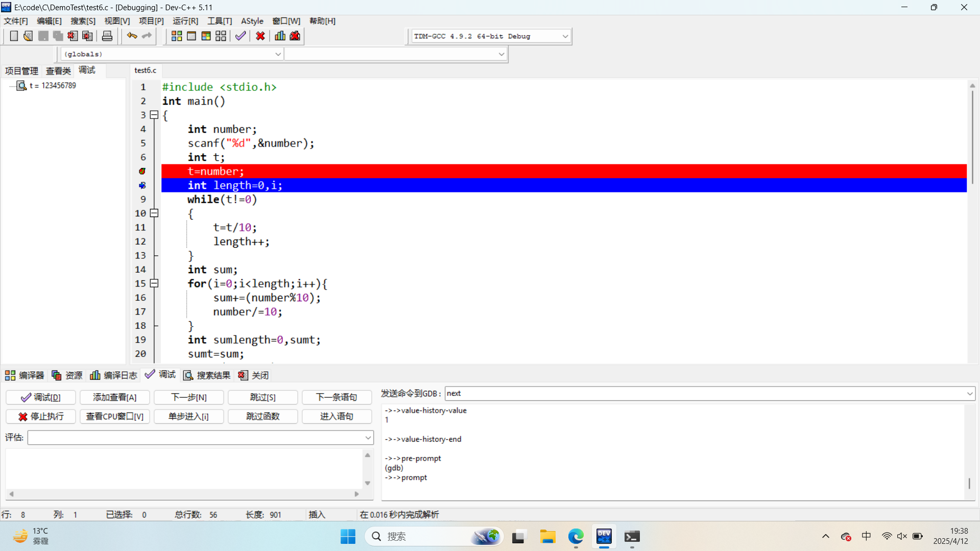
Task: Open the Evaluate field dropdown arrow
Action: 368,438
